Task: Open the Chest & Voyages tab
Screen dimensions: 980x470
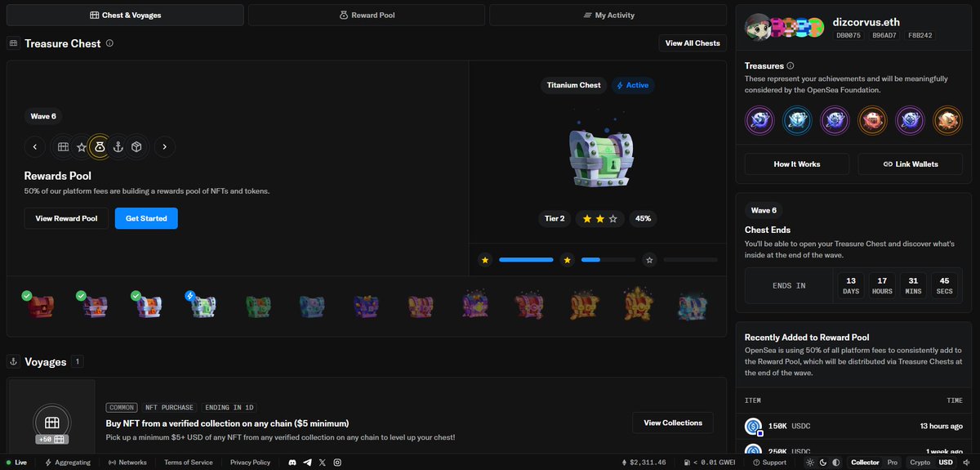Action: pos(125,15)
